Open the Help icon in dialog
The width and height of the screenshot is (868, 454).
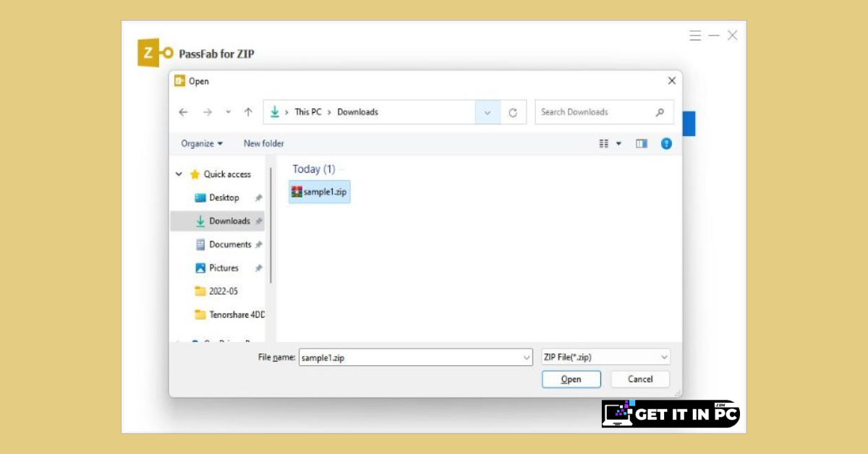(x=667, y=144)
